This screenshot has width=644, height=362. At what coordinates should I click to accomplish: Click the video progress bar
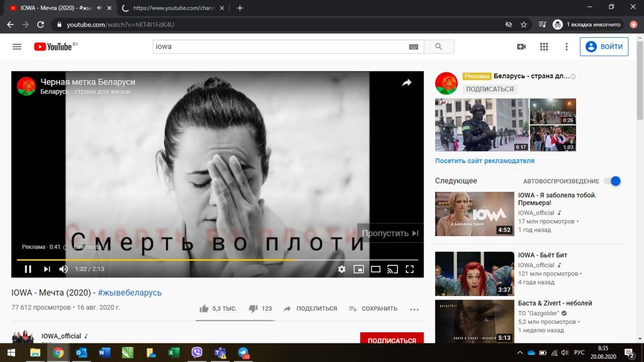coord(217,260)
